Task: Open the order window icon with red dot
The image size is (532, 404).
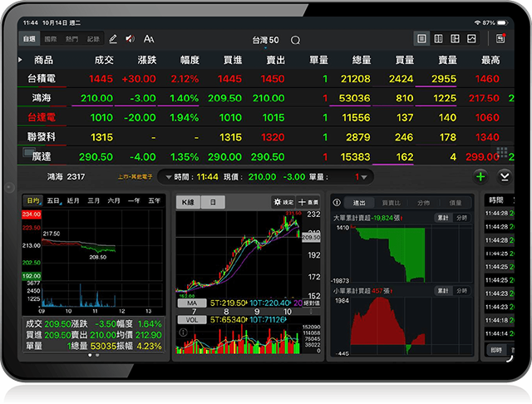Action: point(500,38)
